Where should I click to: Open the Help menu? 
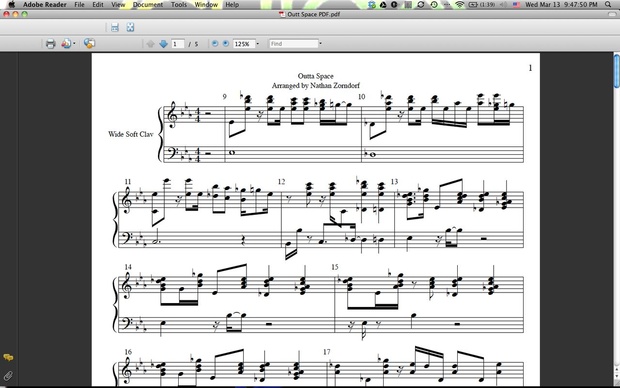232,5
